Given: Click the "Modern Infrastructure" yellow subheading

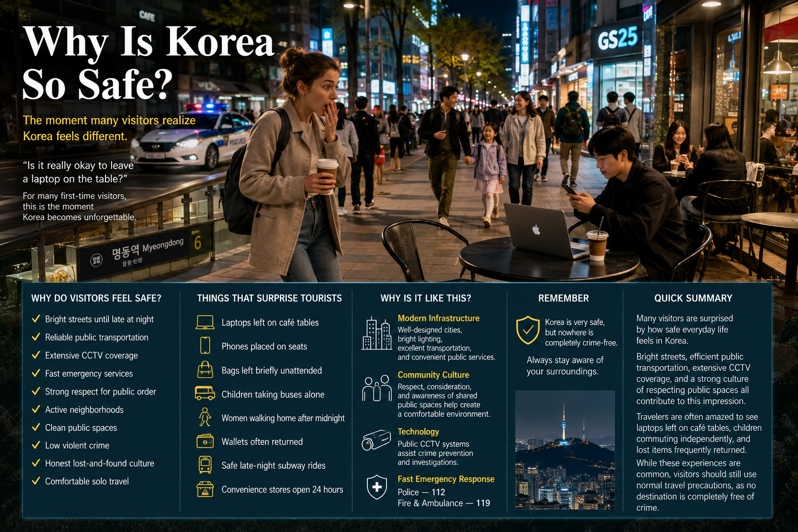Looking at the screenshot, I should pyautogui.click(x=438, y=318).
